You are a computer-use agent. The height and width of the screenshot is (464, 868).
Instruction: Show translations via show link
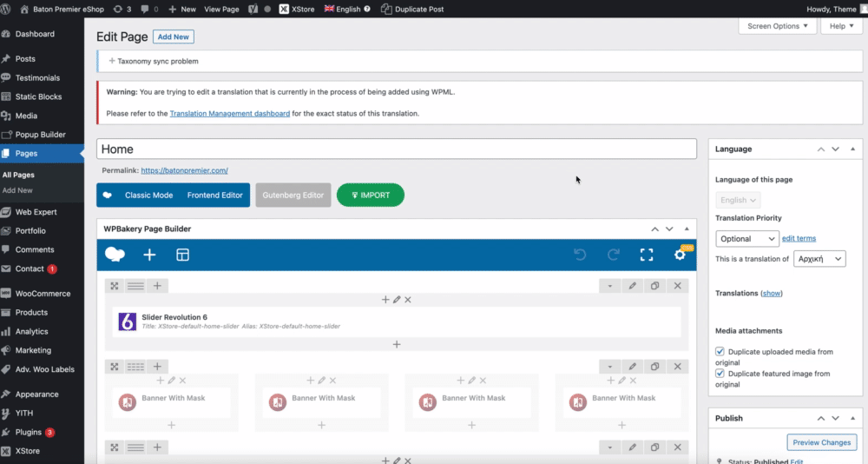tap(772, 293)
